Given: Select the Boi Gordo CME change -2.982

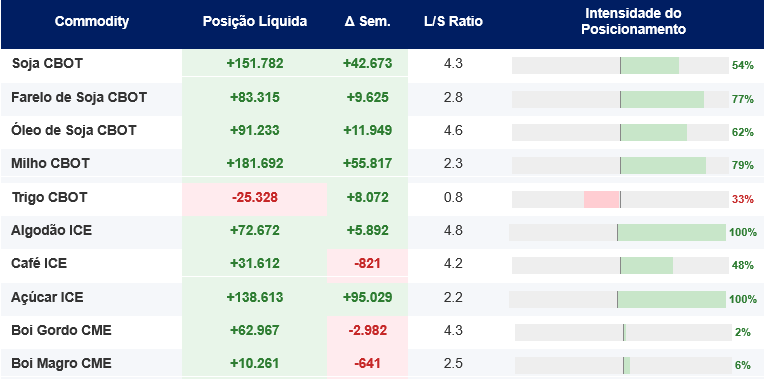Looking at the screenshot, I should (x=367, y=330).
